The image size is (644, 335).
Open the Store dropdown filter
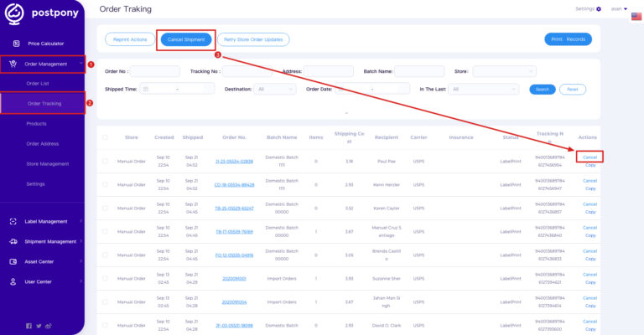(x=504, y=71)
